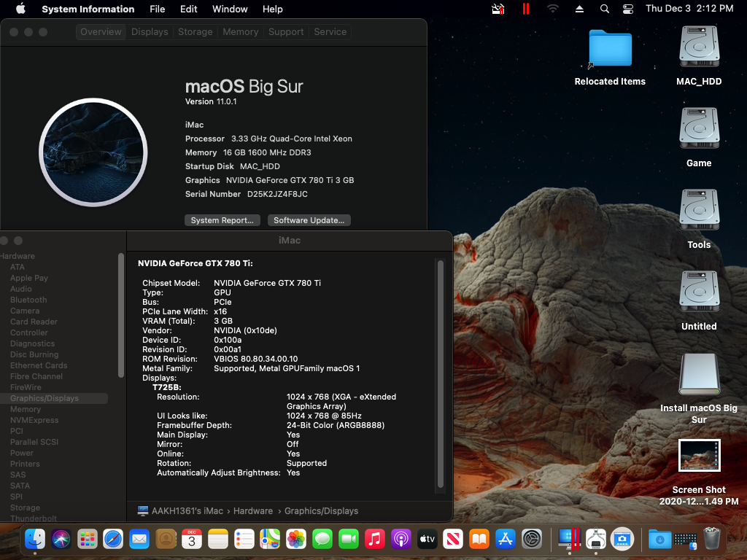The width and height of the screenshot is (747, 560).
Task: Open Control Center in menu bar
Action: pyautogui.click(x=628, y=9)
